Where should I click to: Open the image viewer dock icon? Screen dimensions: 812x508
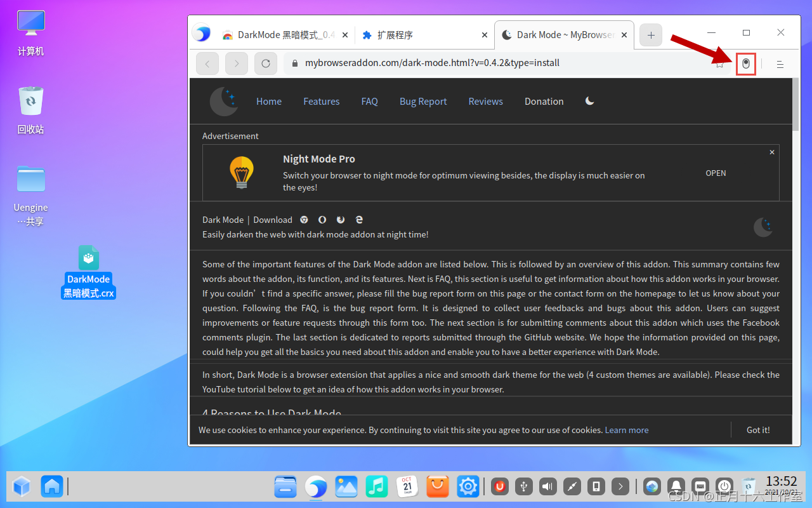tap(346, 487)
